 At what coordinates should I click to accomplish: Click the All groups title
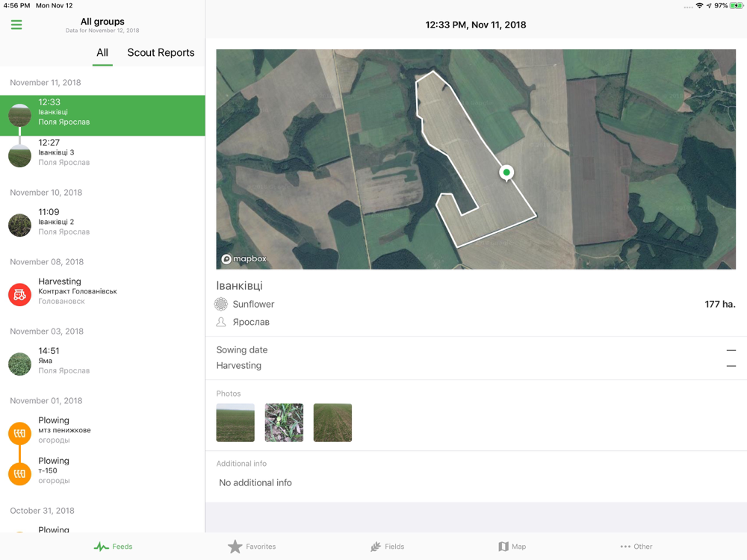tap(102, 22)
